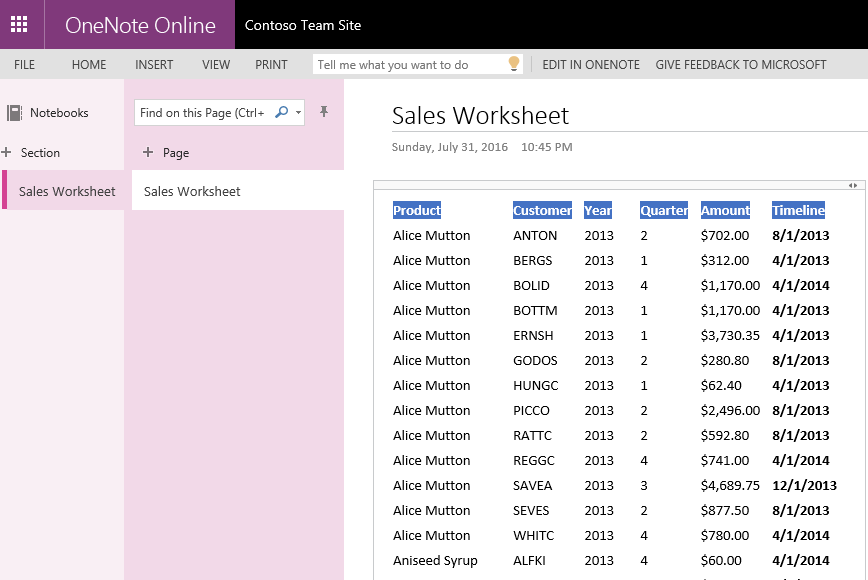The height and width of the screenshot is (580, 868).
Task: Open the INSERT tab
Action: (154, 63)
